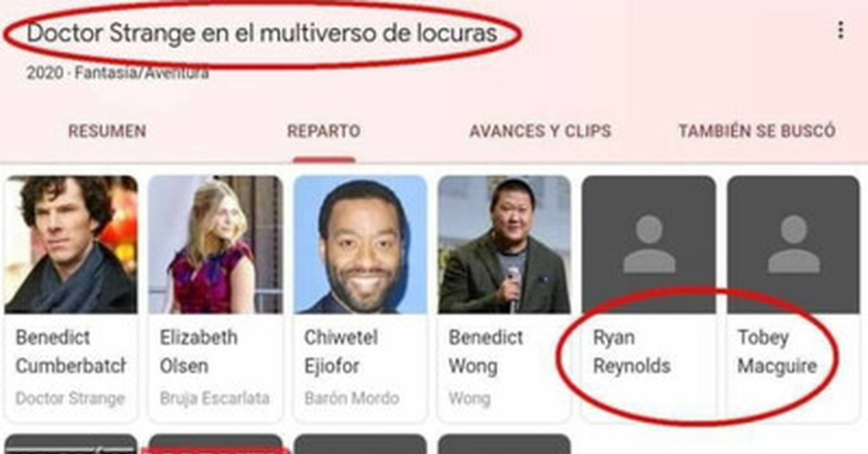
Task: Click the Barón Mordo role label
Action: tap(351, 399)
